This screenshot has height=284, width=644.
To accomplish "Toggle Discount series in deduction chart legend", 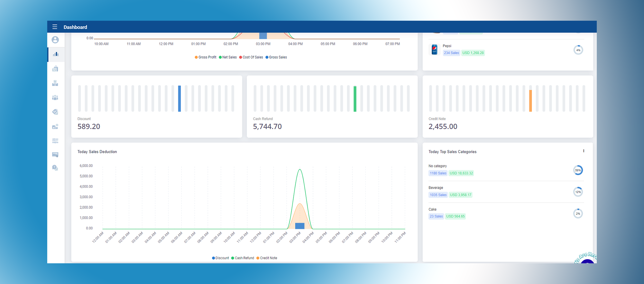I will 221,258.
